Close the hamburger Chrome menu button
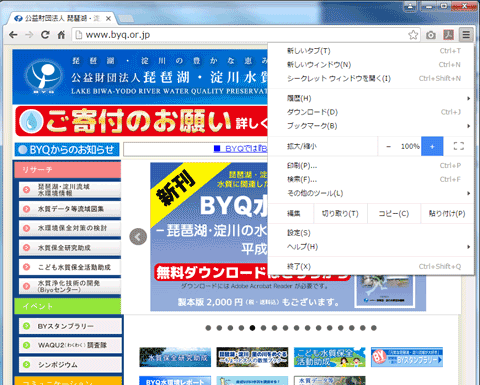The width and height of the screenshot is (480, 385). click(x=466, y=35)
